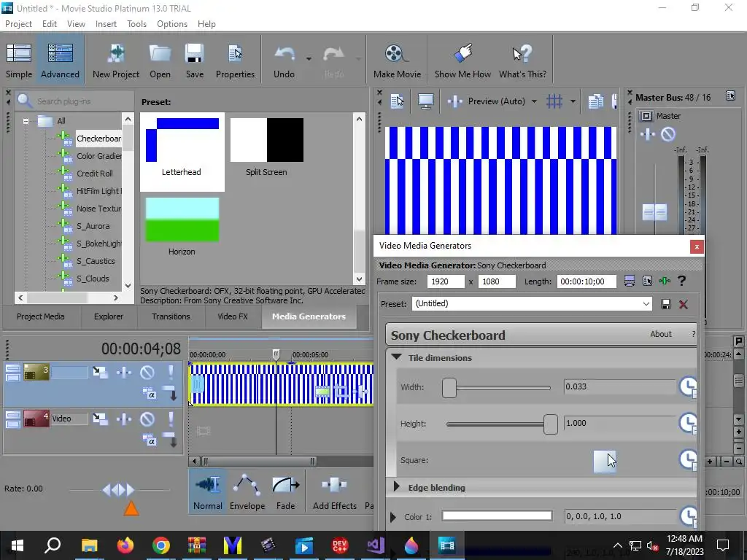Animate Width parameter clock icon
747x560 pixels.
[688, 386]
